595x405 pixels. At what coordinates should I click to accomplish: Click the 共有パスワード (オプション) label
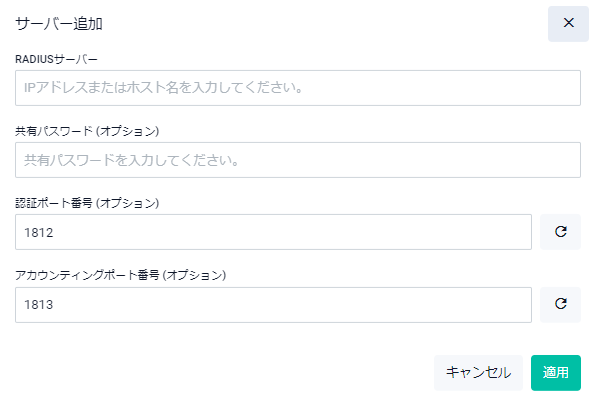point(87,131)
